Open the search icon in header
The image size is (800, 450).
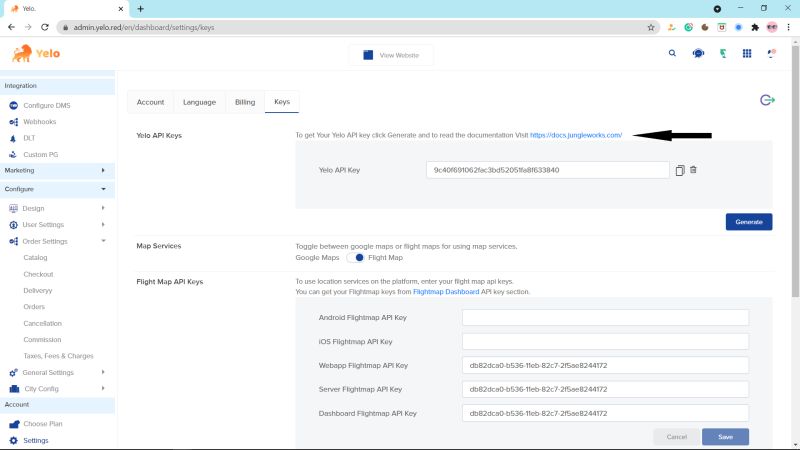click(x=672, y=53)
